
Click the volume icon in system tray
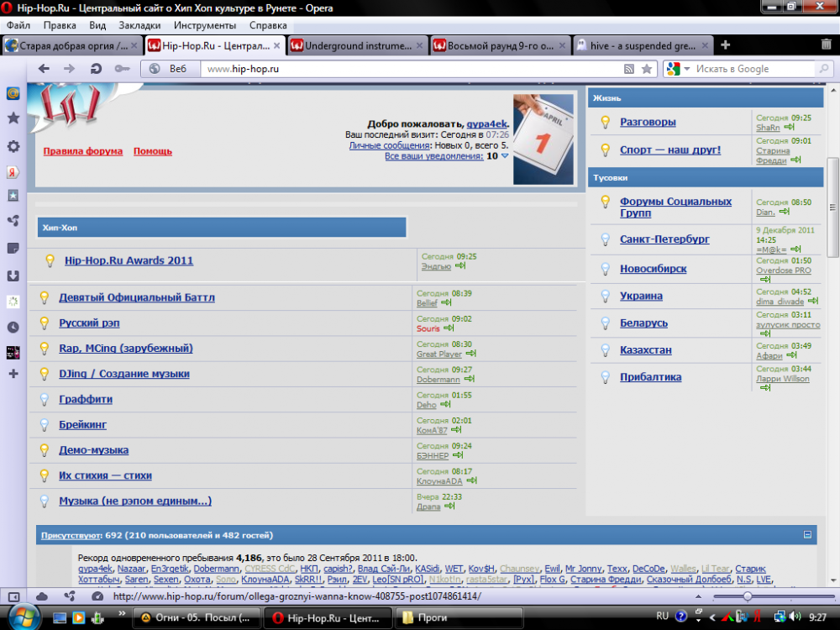click(x=795, y=617)
